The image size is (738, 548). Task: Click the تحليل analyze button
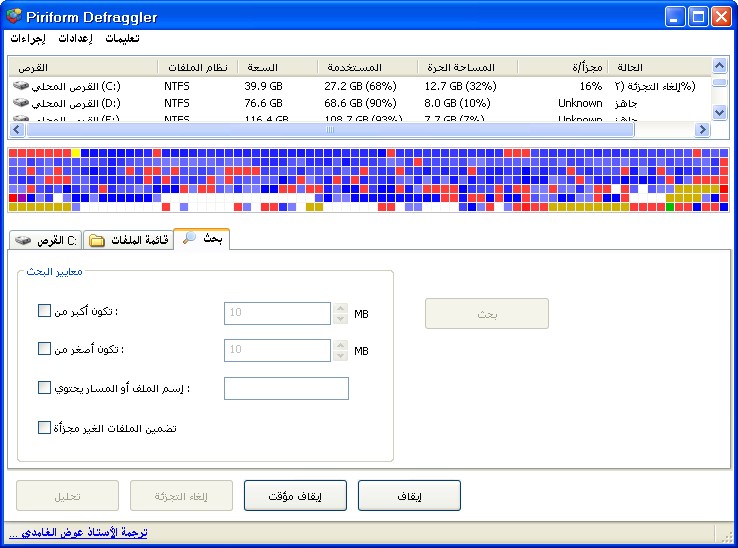[x=67, y=496]
